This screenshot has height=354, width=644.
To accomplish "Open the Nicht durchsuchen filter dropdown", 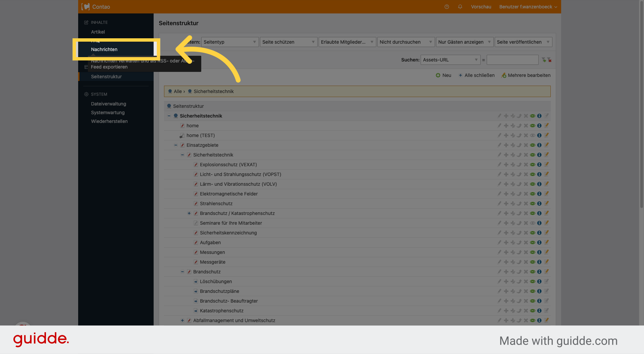I will pos(406,42).
